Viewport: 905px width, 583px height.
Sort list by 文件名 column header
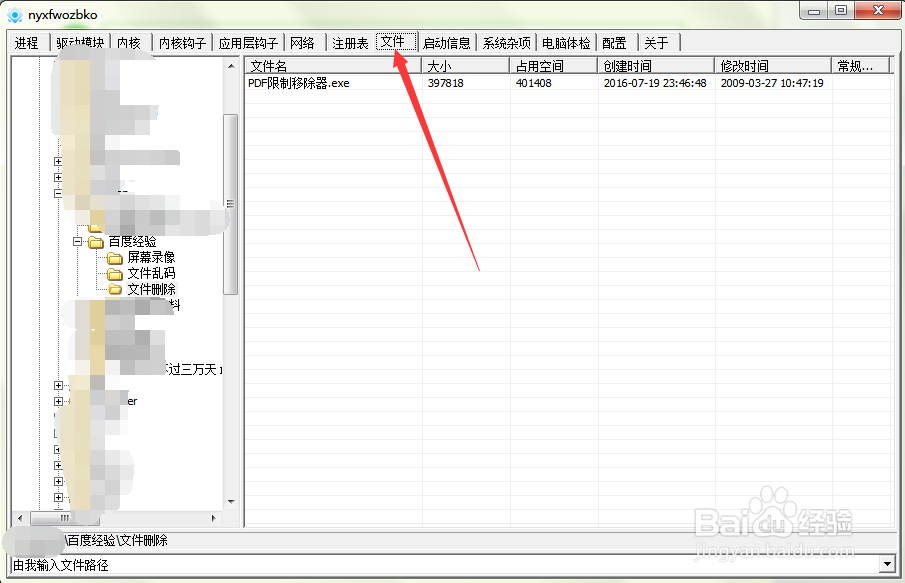click(x=333, y=66)
